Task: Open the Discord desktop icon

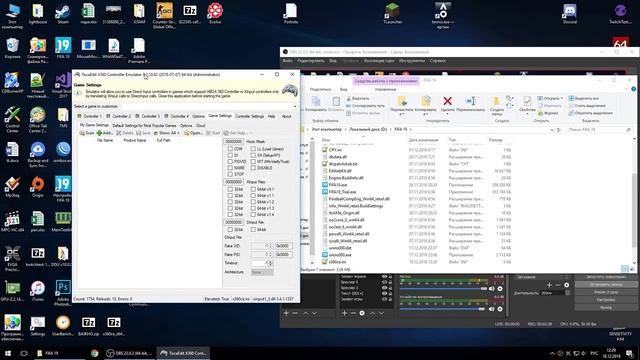Action: [x=569, y=13]
